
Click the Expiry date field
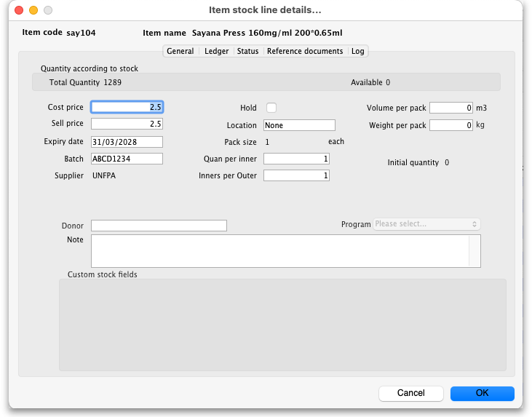tap(127, 142)
